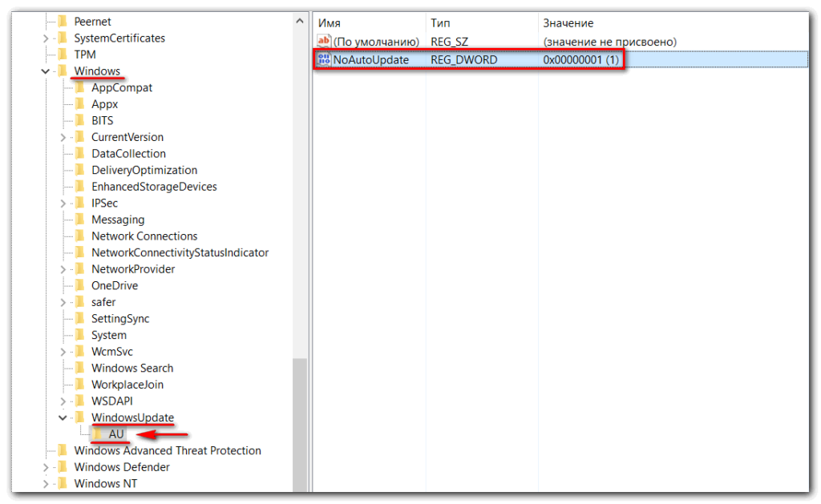821x504 pixels.
Task: Collapse the Windows registry key
Action: 46,71
